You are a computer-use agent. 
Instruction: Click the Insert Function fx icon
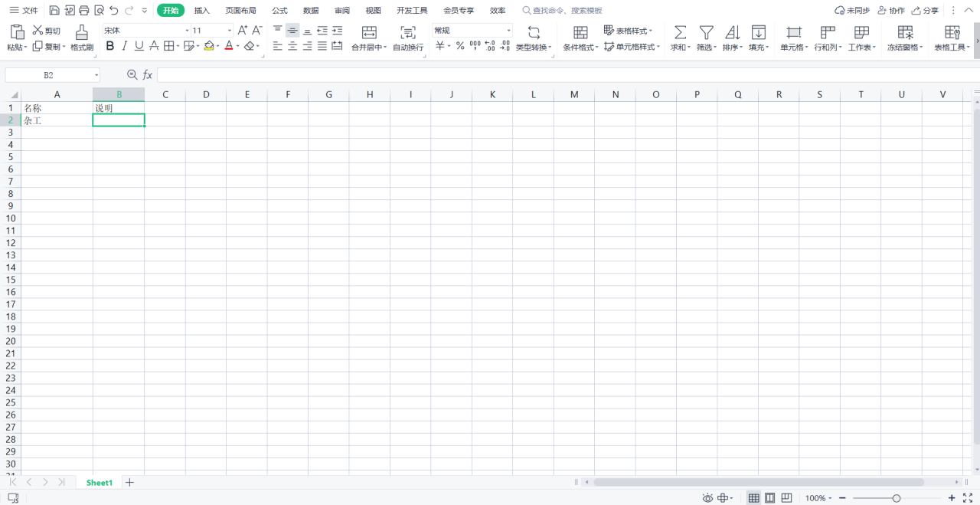tap(148, 75)
